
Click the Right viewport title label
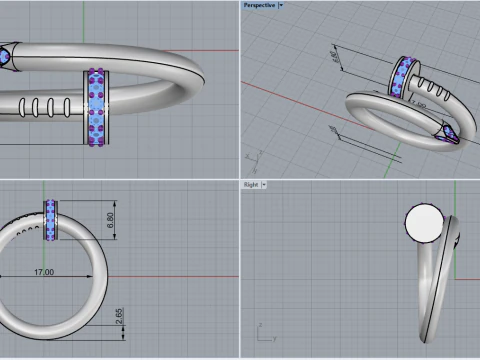(251, 185)
